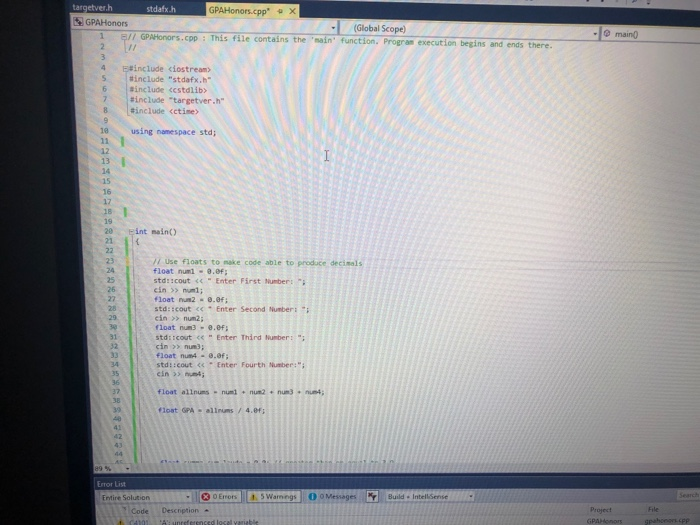Click the 'float num1 = 0.0f;' line
Screen dimensions: 700x525
[x=190, y=271]
